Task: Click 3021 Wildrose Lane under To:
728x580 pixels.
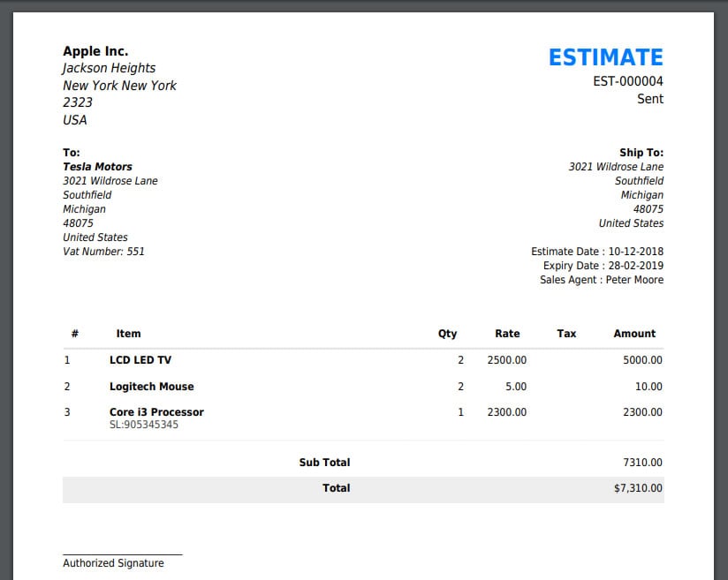Action: tap(110, 181)
